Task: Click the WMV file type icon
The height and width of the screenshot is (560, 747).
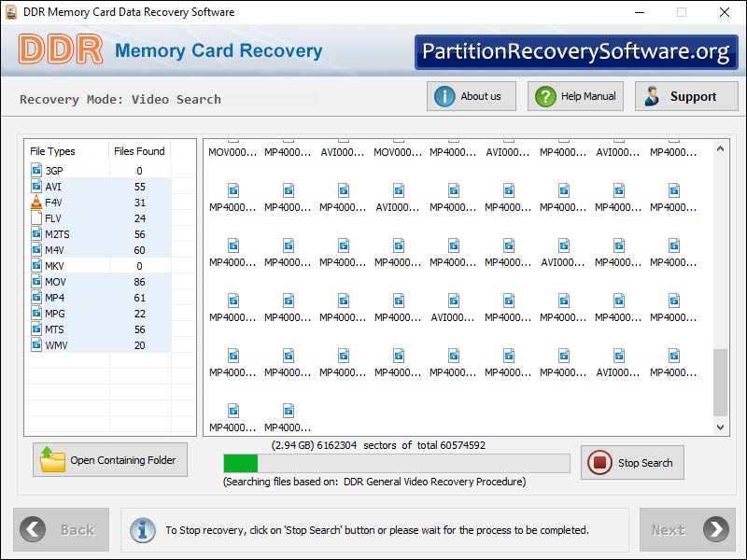Action: 35,345
